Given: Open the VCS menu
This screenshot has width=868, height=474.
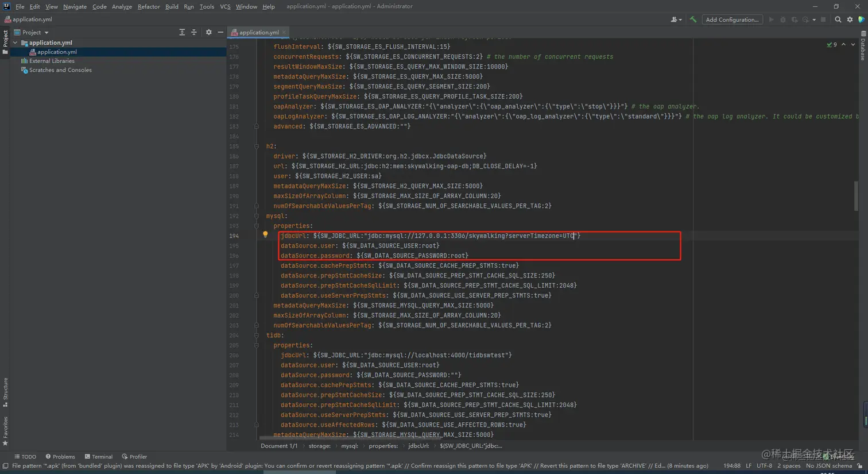Looking at the screenshot, I should pyautogui.click(x=225, y=6).
